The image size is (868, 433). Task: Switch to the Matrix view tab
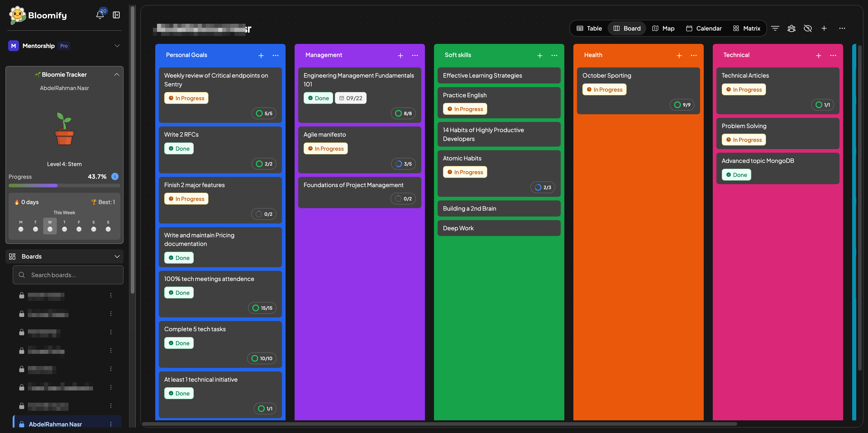pyautogui.click(x=746, y=28)
